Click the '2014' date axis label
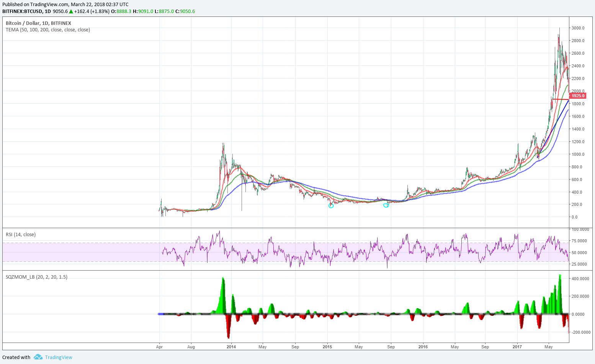The height and width of the screenshot is (364, 595). tap(231, 347)
